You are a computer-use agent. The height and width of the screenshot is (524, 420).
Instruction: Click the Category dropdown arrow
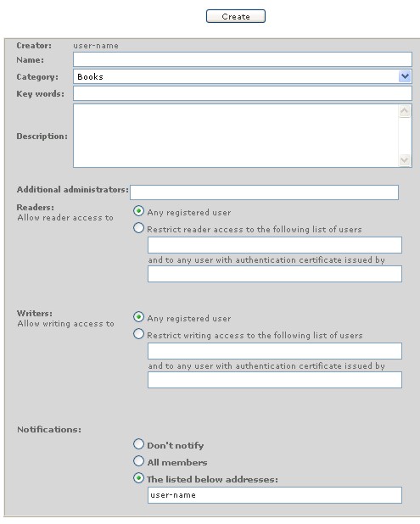[x=405, y=76]
